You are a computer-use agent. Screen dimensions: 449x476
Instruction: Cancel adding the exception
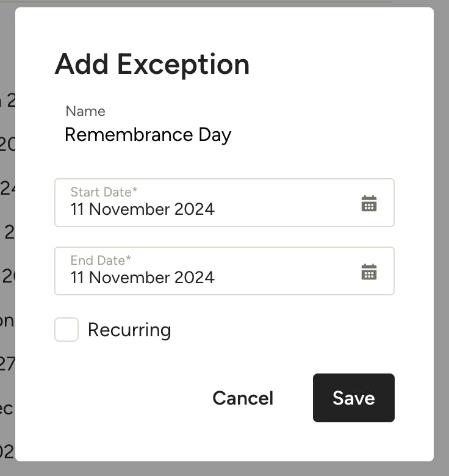(x=243, y=398)
